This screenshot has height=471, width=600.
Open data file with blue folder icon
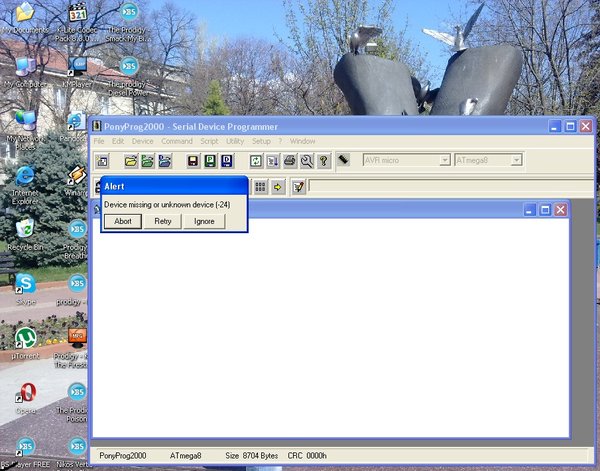[165, 161]
